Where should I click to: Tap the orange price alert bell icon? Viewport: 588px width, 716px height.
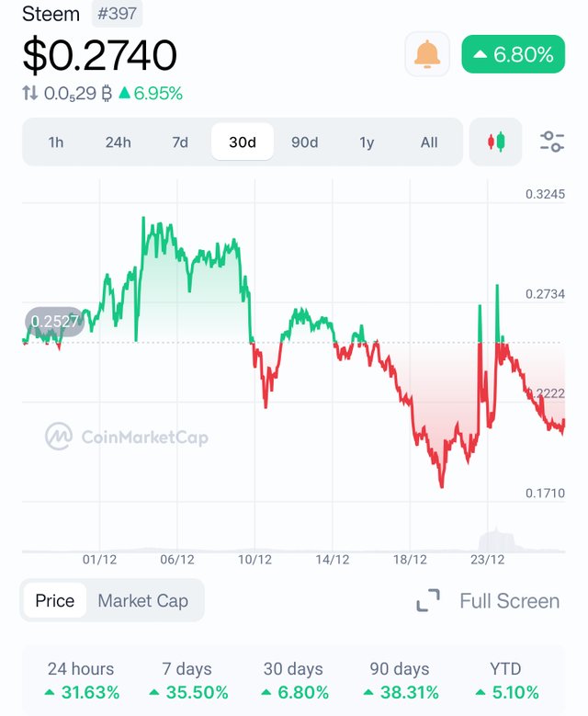click(427, 54)
